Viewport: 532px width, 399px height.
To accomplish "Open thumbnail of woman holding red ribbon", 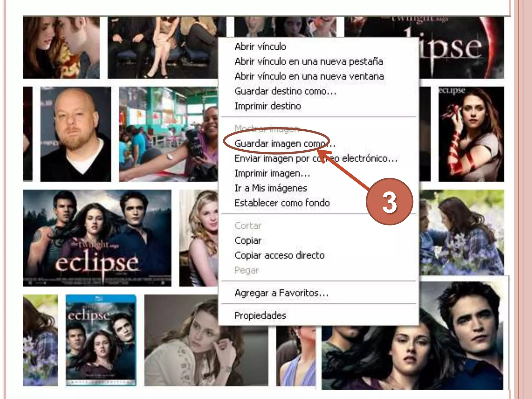I will pos(471,134).
